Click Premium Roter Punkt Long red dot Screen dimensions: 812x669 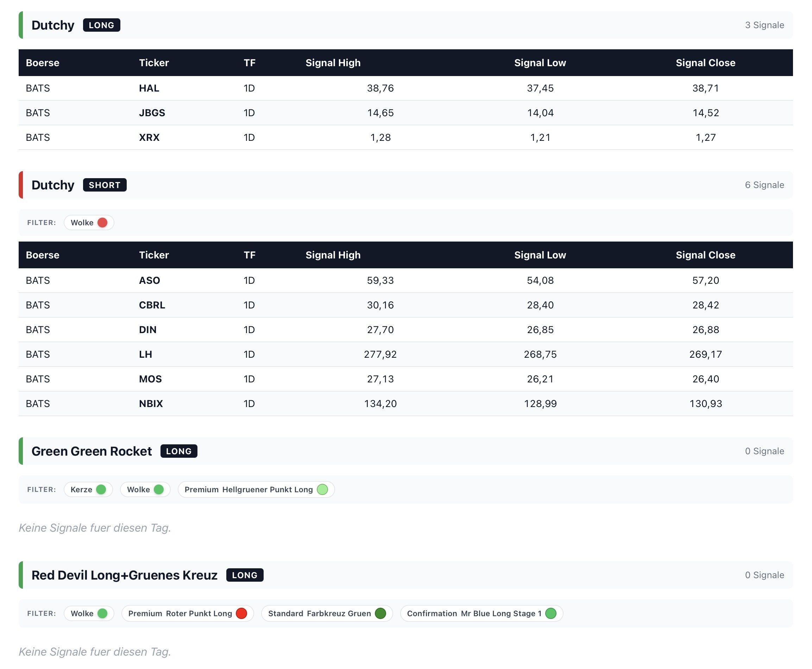(241, 613)
